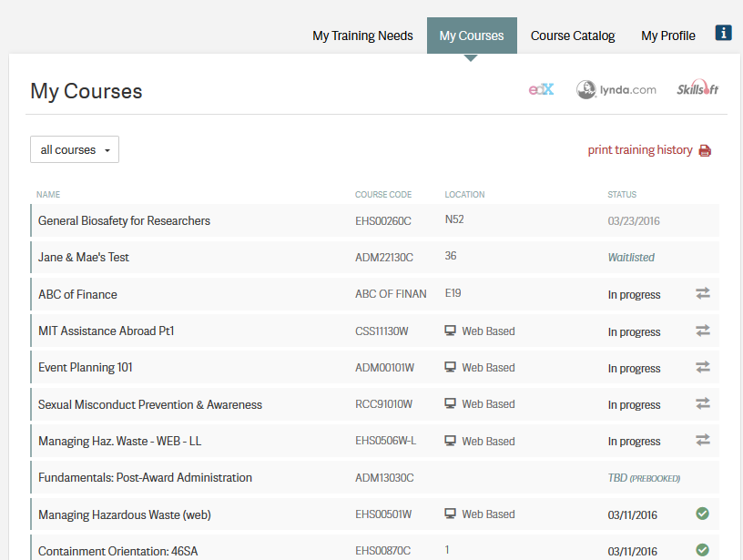Click transfer arrows icon for Managing Haz. Waste
The height and width of the screenshot is (560, 743).
pyautogui.click(x=703, y=440)
